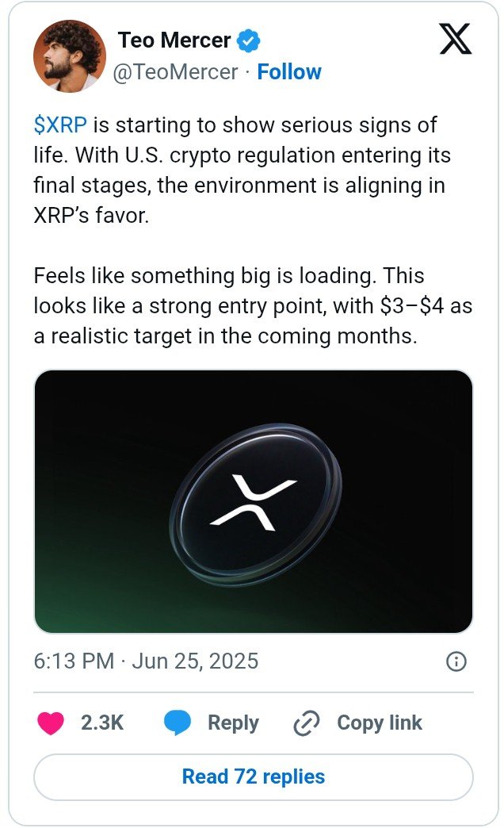This screenshot has height=828, width=504.
Task: Click Teo Mercer's profile picture
Action: [68, 56]
